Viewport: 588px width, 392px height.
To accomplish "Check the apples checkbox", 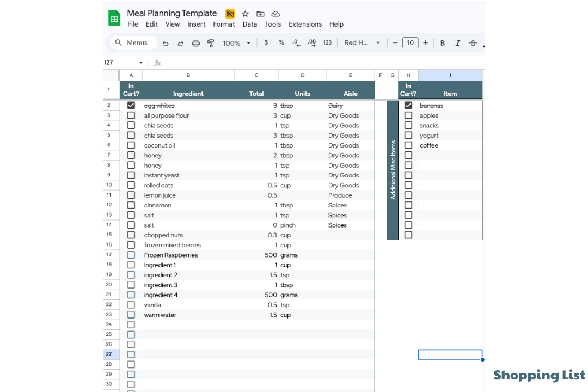I will click(x=408, y=115).
